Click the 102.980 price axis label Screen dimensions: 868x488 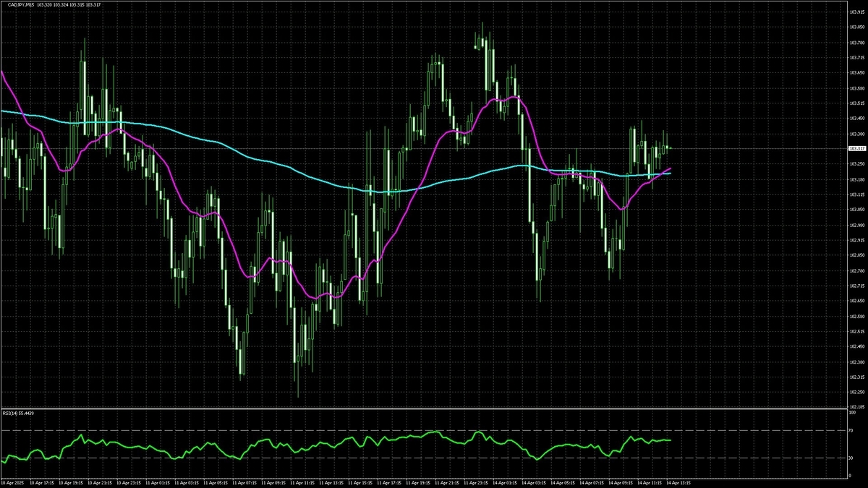pos(856,225)
